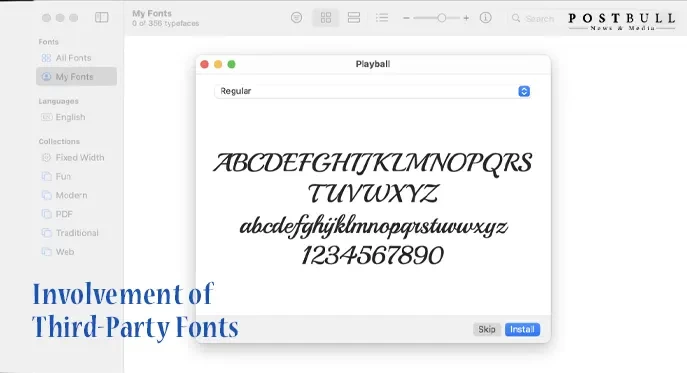This screenshot has height=373, width=687.
Task: Click the minus icon to shrink preview
Action: point(406,18)
